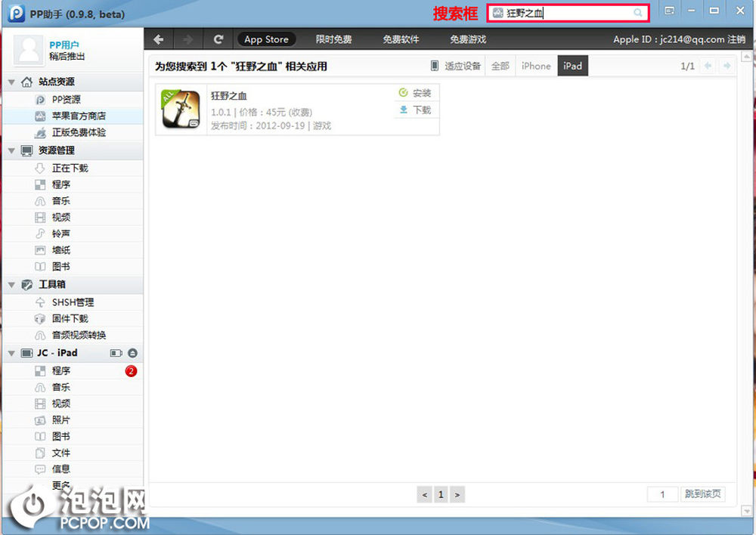Open the 免费软件 tab
Screen dimensions: 756x535
coord(401,39)
